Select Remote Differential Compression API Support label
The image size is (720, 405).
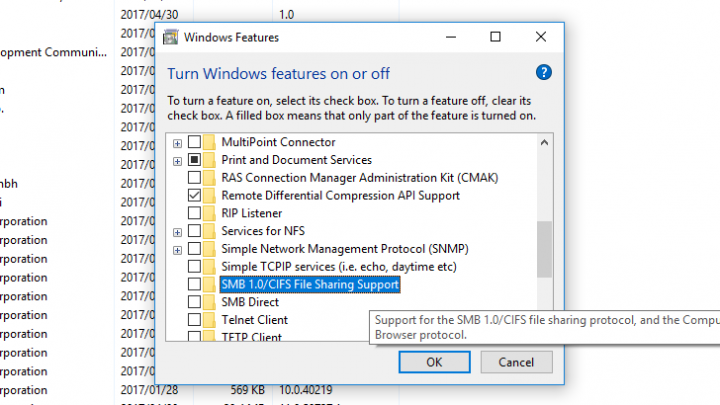coord(340,196)
